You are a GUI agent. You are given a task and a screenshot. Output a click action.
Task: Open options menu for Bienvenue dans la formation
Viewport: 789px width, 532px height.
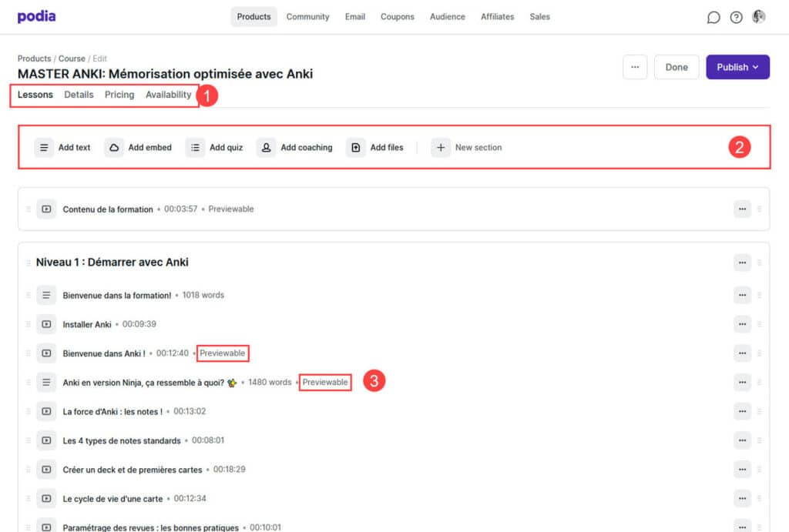tap(742, 295)
